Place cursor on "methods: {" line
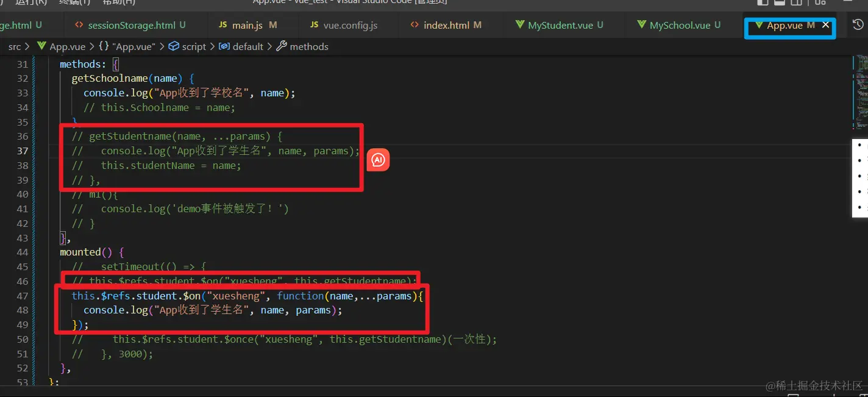The image size is (868, 397). pos(90,64)
